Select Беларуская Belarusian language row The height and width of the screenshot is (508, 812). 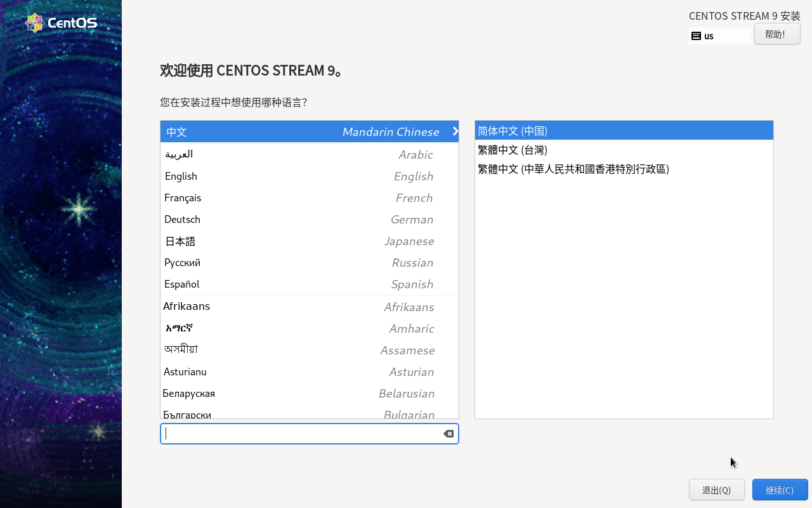point(310,393)
